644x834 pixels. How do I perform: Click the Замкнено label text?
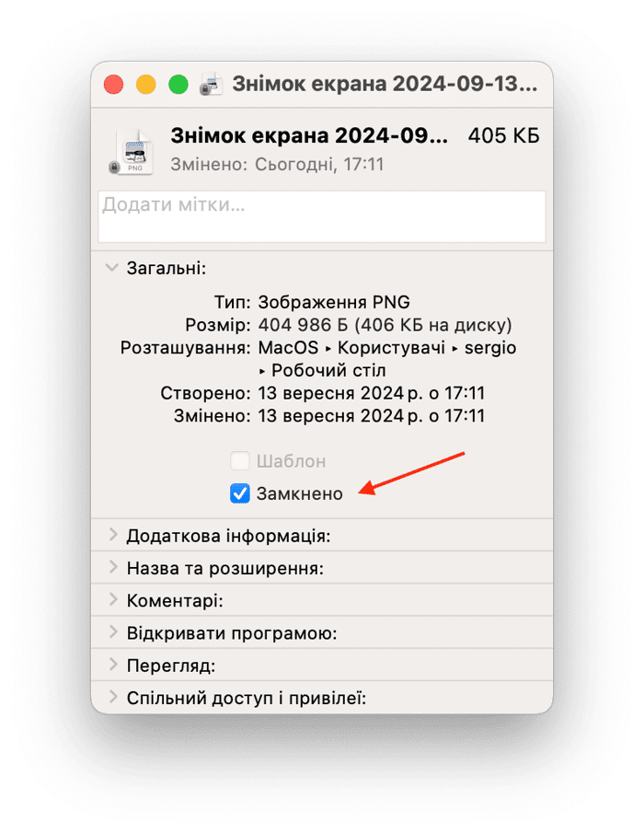point(299,493)
